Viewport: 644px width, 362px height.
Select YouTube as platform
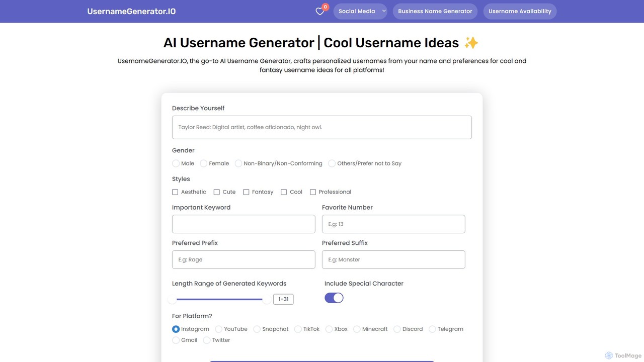click(219, 329)
